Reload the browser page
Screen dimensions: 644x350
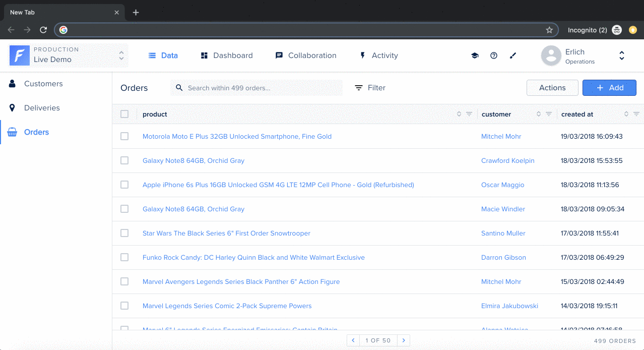point(43,30)
